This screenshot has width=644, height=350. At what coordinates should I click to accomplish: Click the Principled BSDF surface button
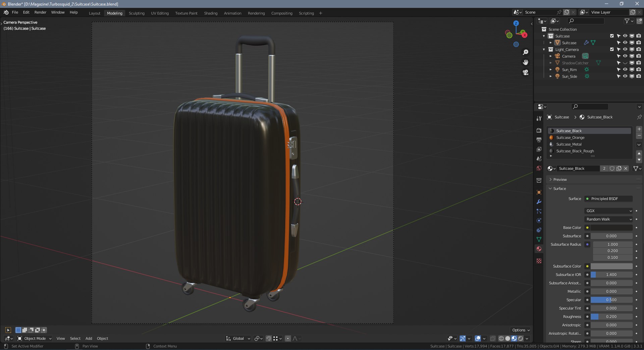[x=608, y=199]
